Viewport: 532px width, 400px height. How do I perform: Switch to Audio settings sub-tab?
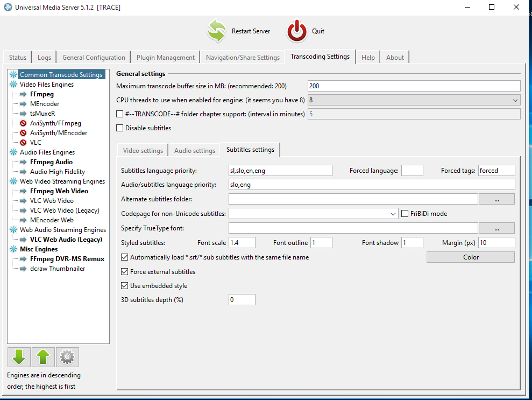click(195, 150)
